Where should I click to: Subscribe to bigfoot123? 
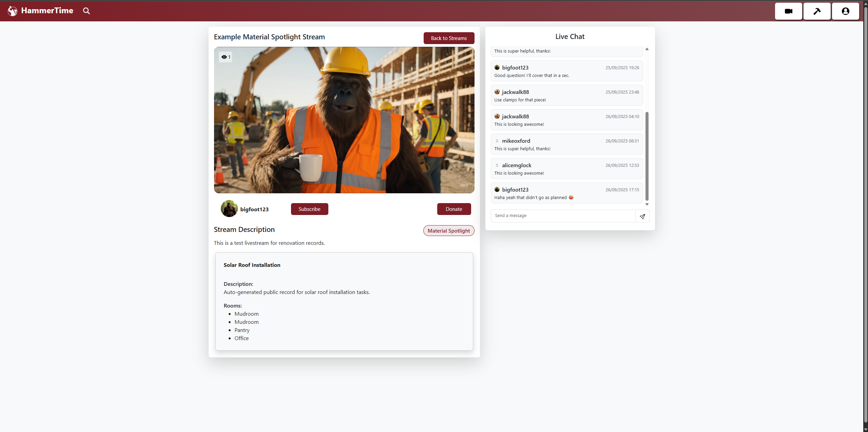(x=309, y=209)
